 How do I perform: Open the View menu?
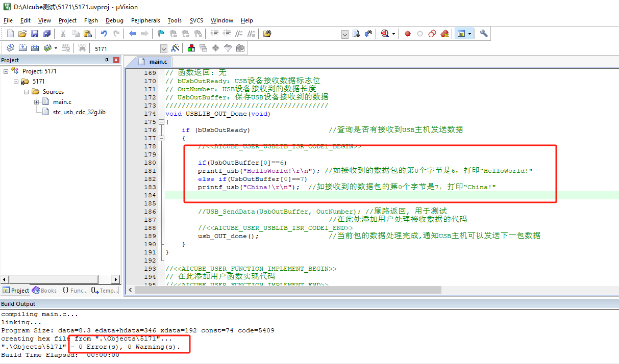[x=45, y=20]
